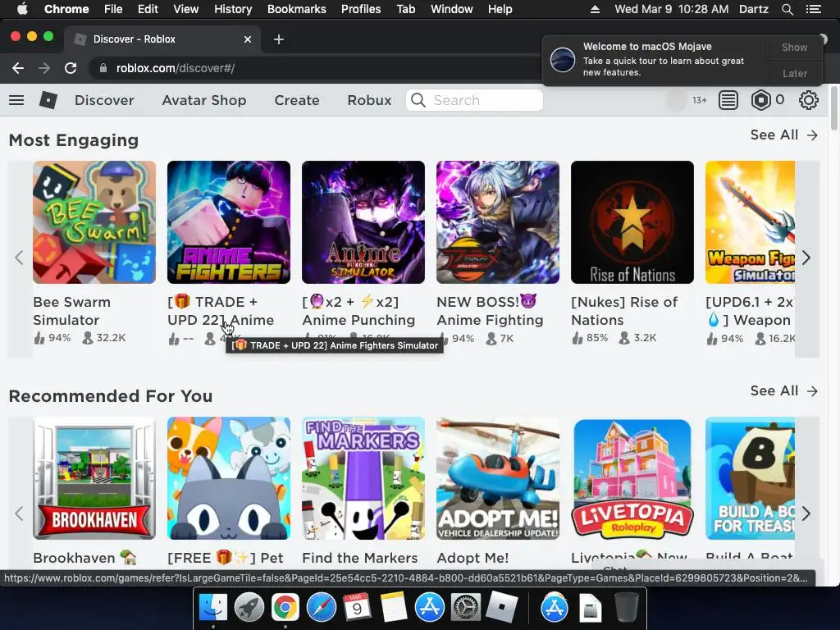Open Spotlight search in menu bar
Image resolution: width=840 pixels, height=630 pixels.
click(787, 9)
